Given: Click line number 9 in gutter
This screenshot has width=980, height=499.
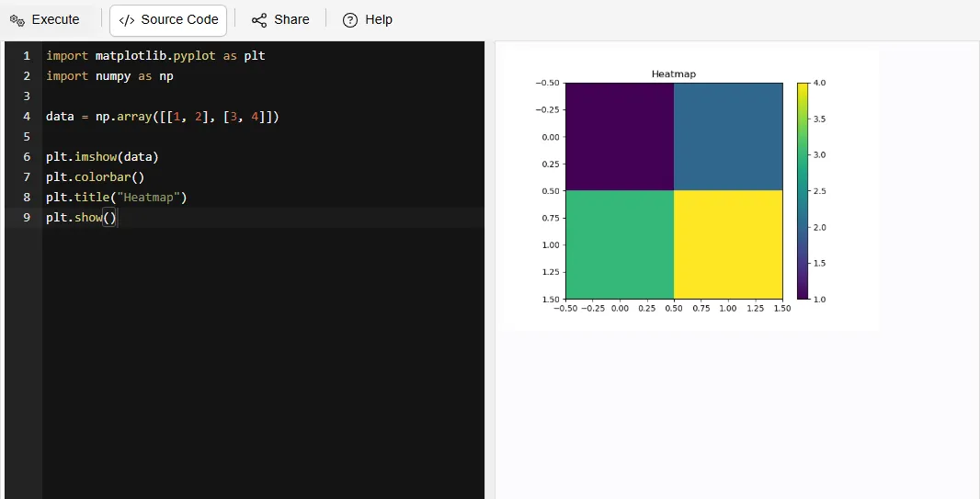Looking at the screenshot, I should click(x=27, y=218).
